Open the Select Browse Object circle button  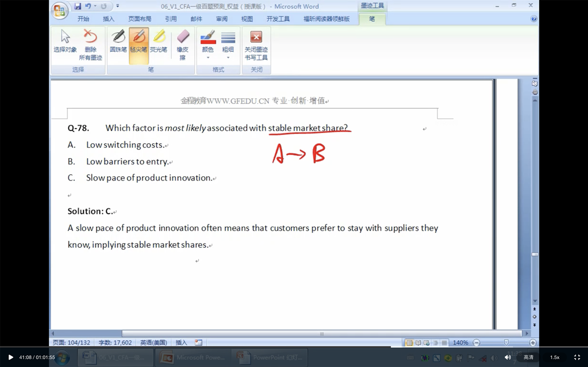535,317
